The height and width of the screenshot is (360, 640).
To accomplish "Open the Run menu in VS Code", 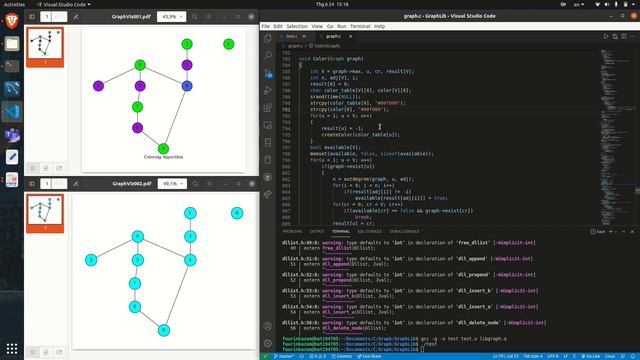I will pos(342,26).
